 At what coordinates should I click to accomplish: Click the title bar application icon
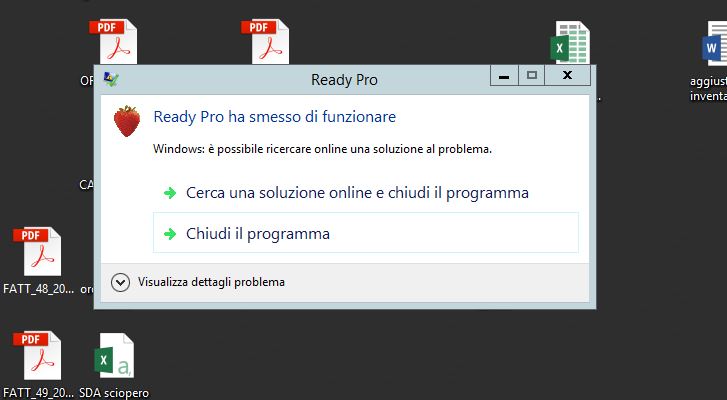point(111,80)
